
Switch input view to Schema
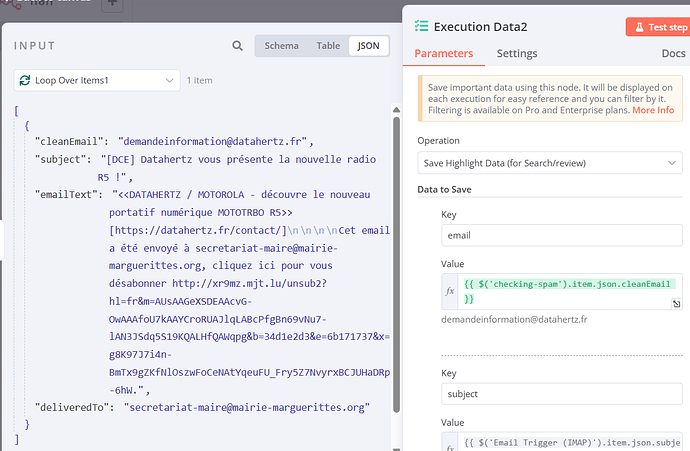pyautogui.click(x=281, y=46)
